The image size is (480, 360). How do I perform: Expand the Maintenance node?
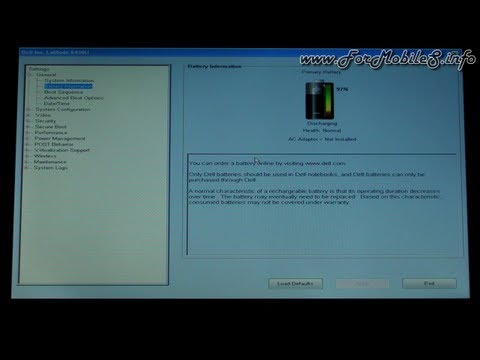coord(27,162)
